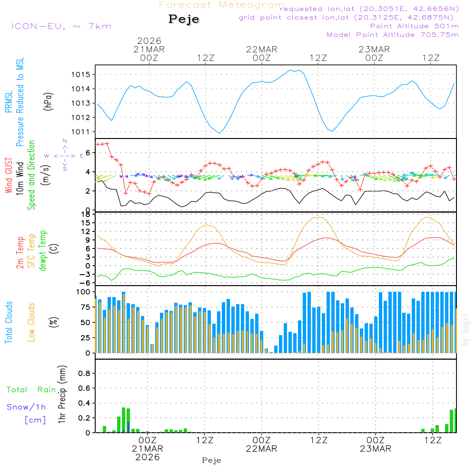Image resolution: width=476 pixels, height=476 pixels.
Task: Click the orange 'Low Clouds' label
Action: pyautogui.click(x=31, y=322)
